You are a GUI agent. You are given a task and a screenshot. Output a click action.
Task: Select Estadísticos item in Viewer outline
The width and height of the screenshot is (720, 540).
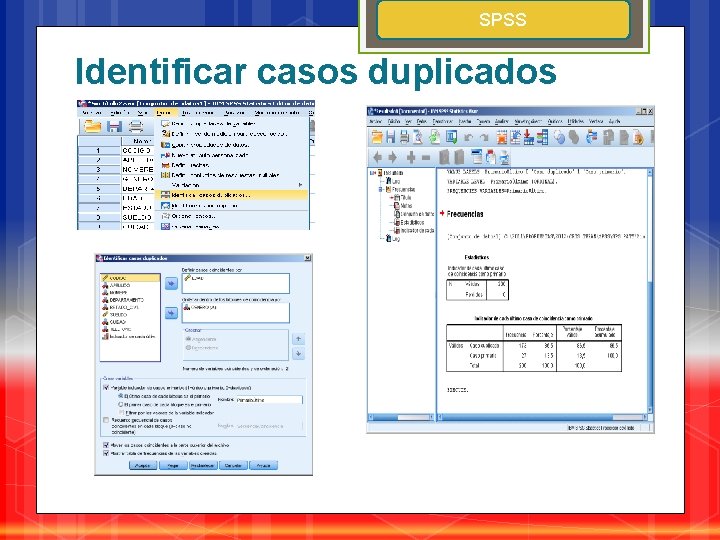[412, 222]
